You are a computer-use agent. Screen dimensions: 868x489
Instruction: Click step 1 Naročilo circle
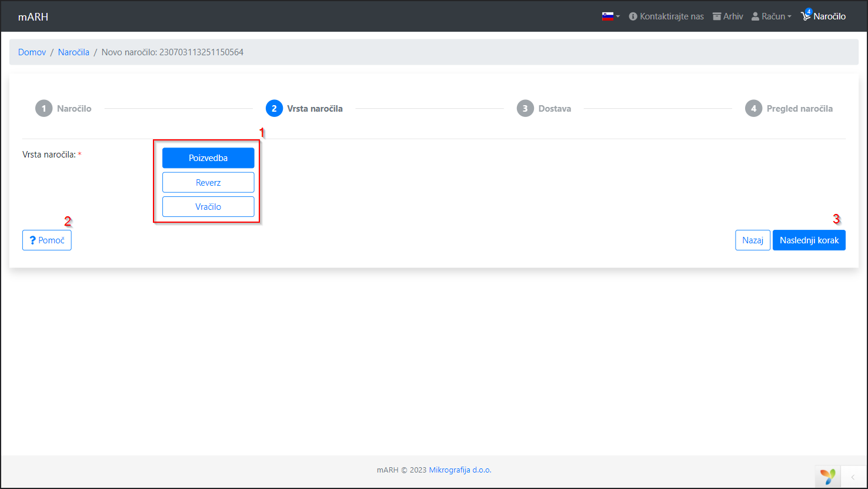[x=44, y=109]
